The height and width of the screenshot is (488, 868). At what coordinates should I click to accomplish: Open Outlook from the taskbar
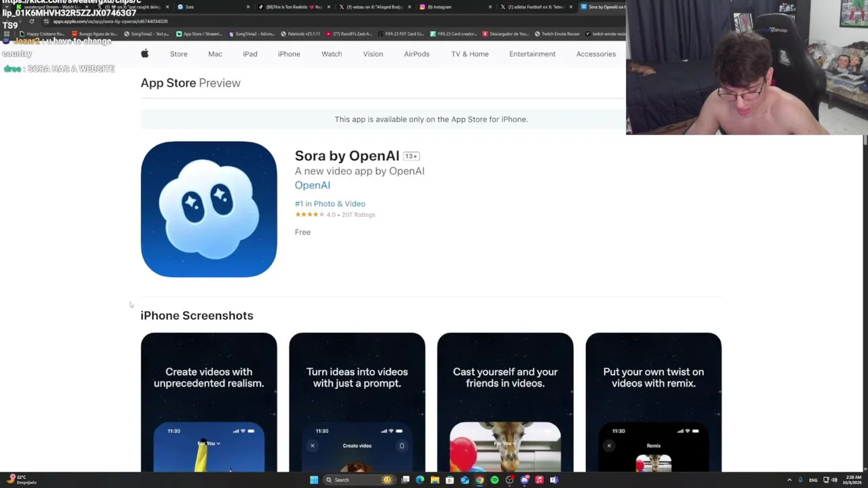[x=465, y=480]
